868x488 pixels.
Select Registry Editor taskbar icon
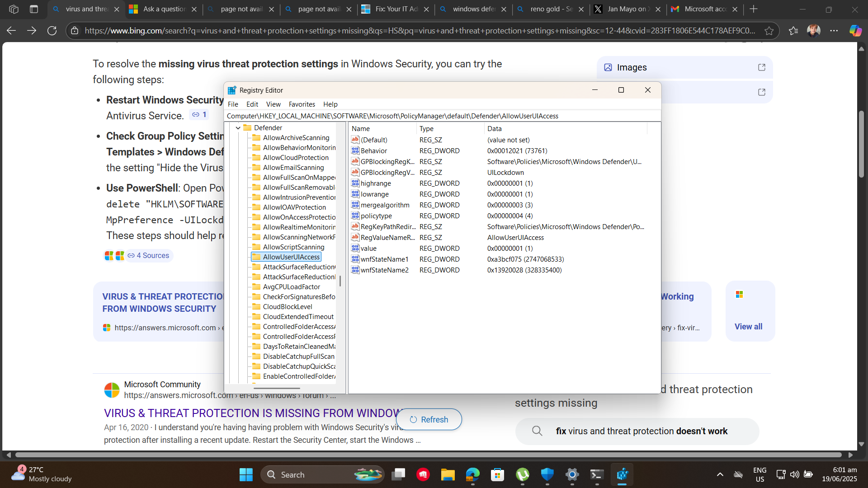pos(622,474)
